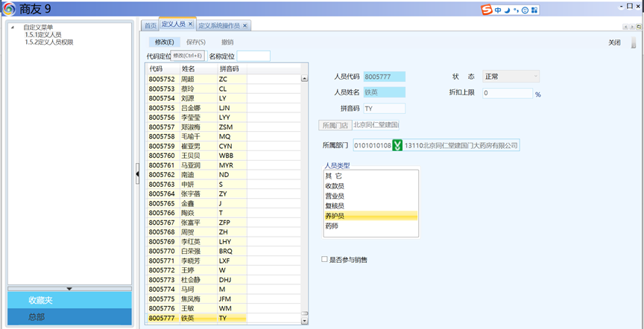Collapse the 自定义菜单 tree node

point(12,28)
